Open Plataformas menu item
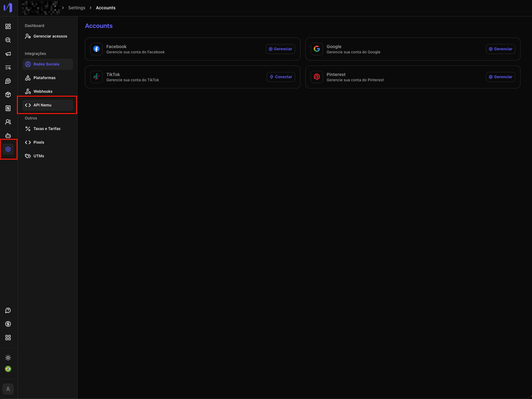Viewport: 532px width, 399px height. 48,78
